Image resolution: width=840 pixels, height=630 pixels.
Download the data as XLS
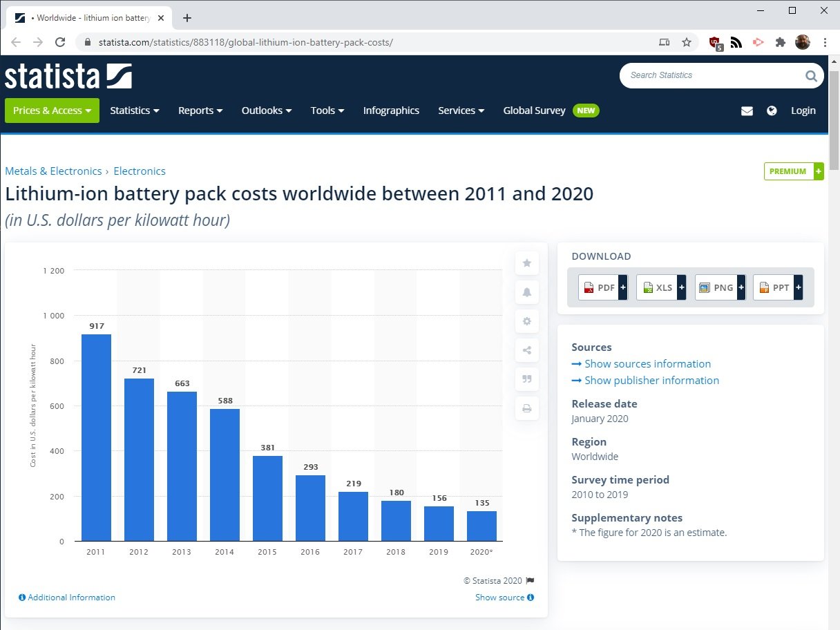[x=660, y=287]
